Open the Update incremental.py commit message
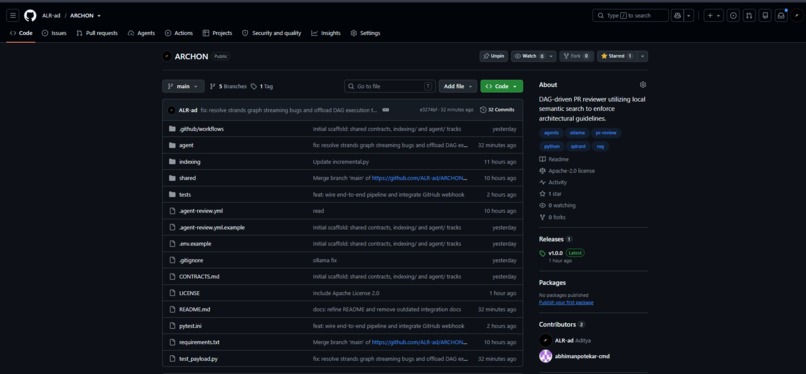Viewport: 806px width, 374px height. (341, 162)
